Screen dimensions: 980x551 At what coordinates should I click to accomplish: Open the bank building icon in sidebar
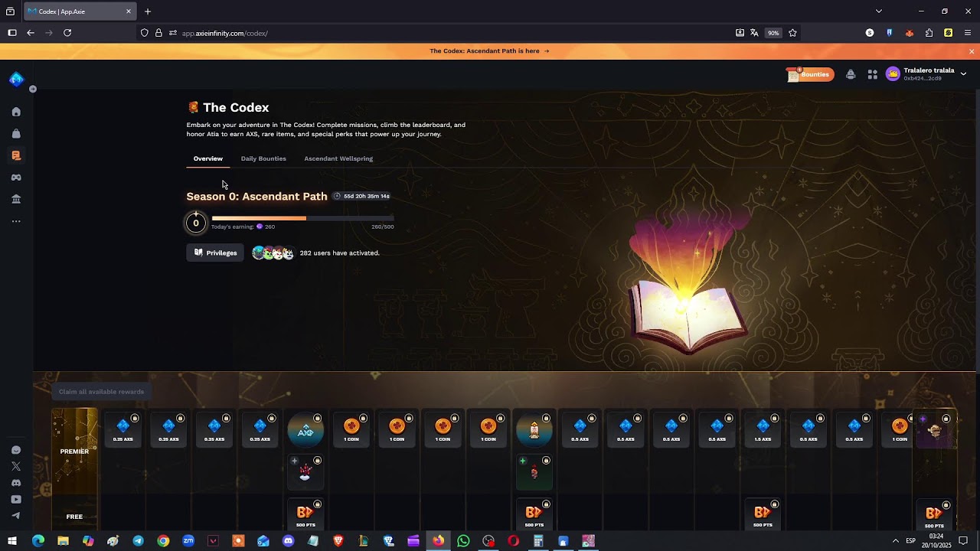click(x=16, y=199)
